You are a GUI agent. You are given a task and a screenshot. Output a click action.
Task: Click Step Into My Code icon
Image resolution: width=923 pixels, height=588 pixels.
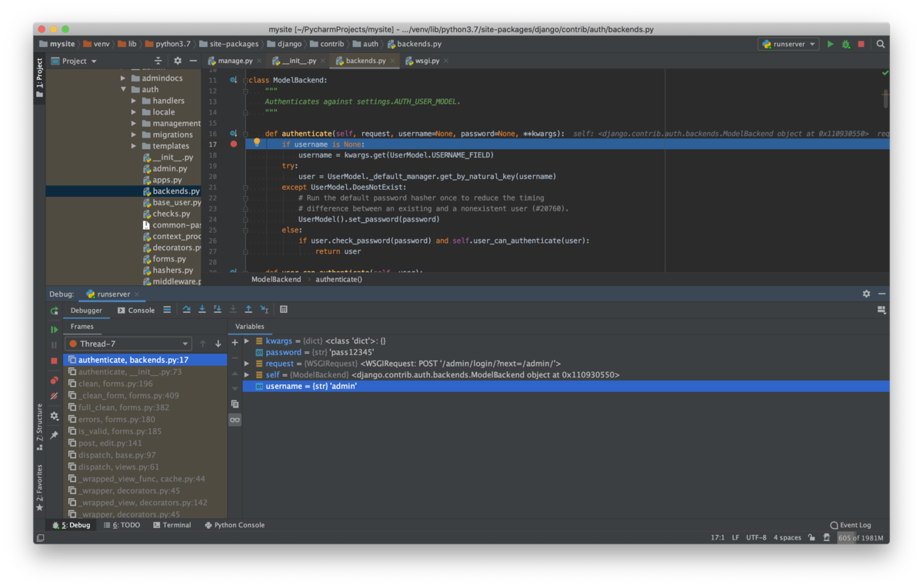[x=217, y=310]
